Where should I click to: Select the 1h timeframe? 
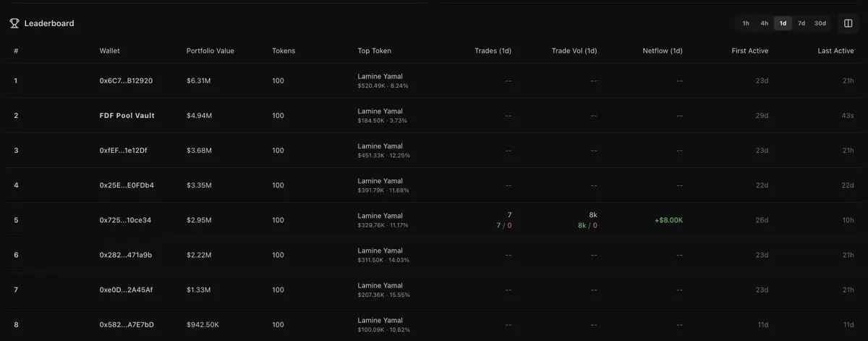click(746, 23)
